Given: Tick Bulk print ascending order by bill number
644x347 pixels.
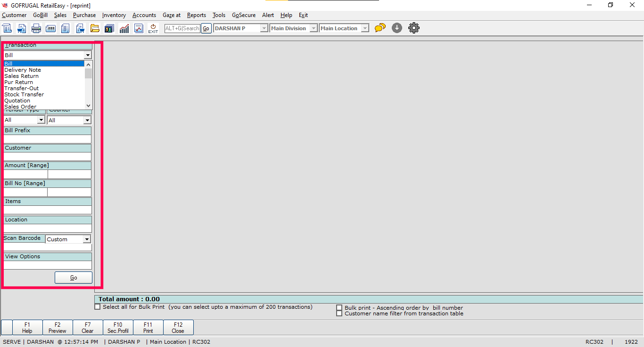Looking at the screenshot, I should (339, 308).
